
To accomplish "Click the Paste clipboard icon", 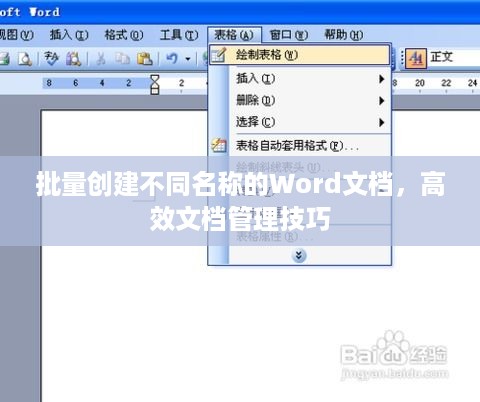I will tap(145, 59).
